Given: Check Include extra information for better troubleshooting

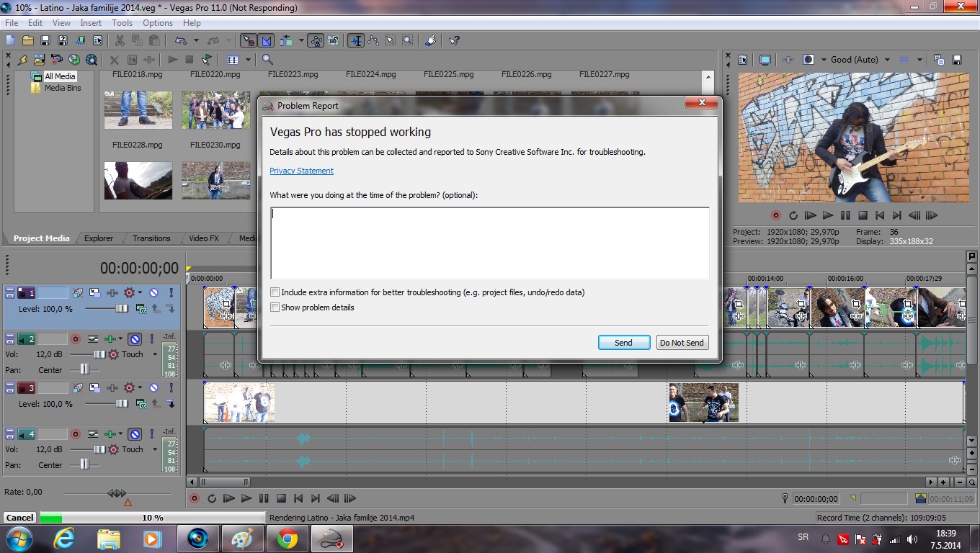Looking at the screenshot, I should (x=275, y=292).
